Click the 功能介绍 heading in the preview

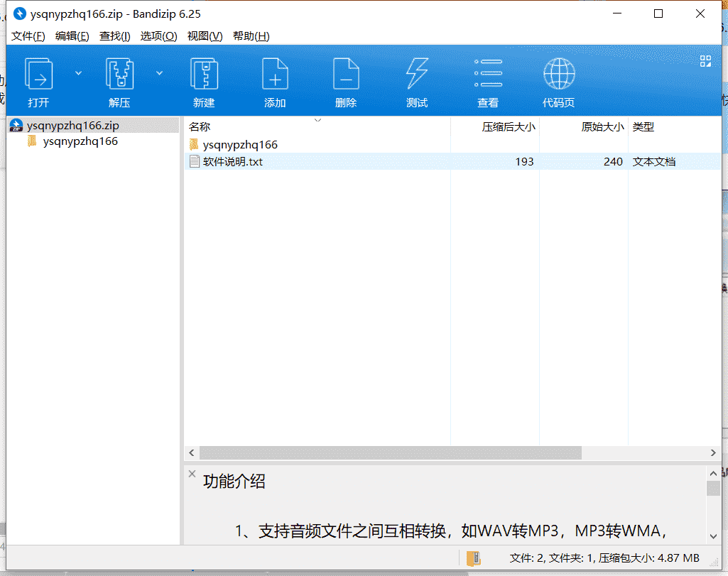(234, 482)
